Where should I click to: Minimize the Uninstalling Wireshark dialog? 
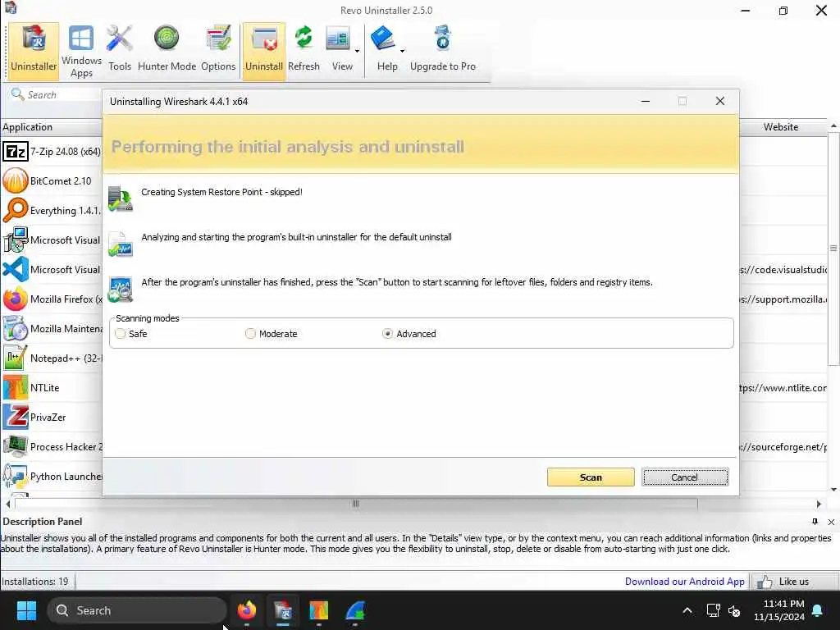pyautogui.click(x=646, y=101)
